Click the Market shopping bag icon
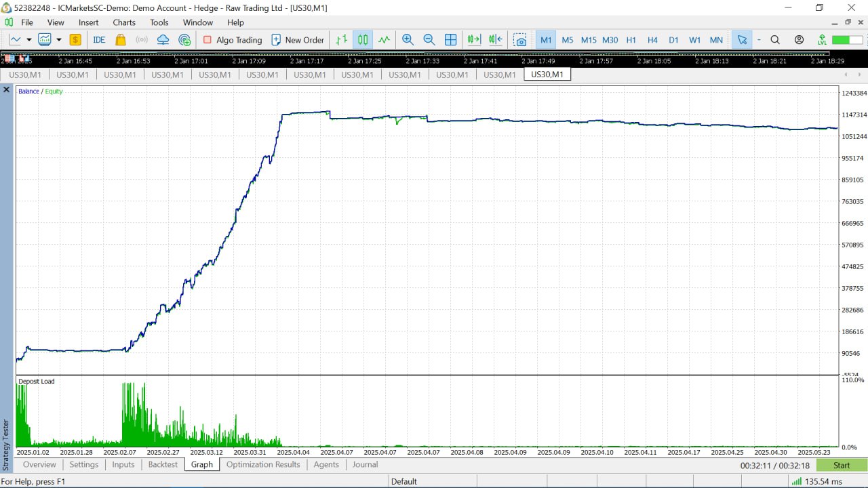The width and height of the screenshot is (868, 488). [x=119, y=40]
